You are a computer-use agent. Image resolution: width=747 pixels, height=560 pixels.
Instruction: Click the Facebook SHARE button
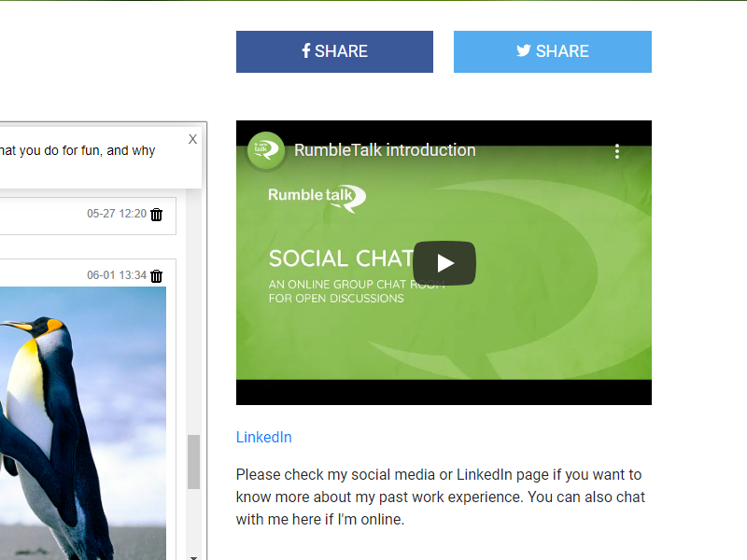point(334,51)
